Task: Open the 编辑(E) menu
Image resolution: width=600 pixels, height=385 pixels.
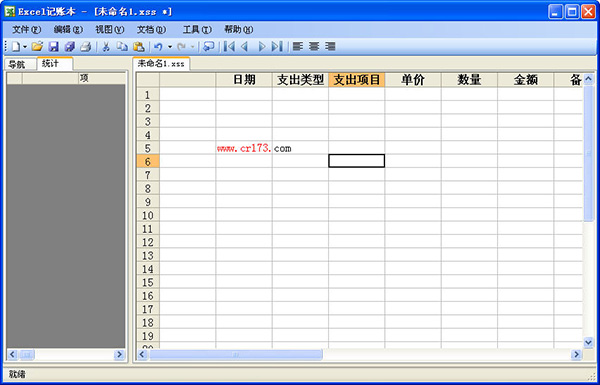Action: (x=68, y=29)
